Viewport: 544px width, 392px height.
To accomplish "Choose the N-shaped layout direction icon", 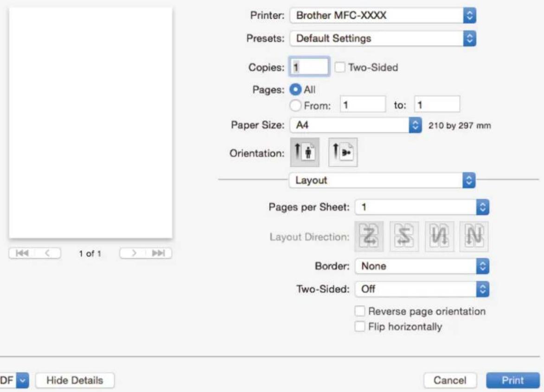I will click(474, 236).
